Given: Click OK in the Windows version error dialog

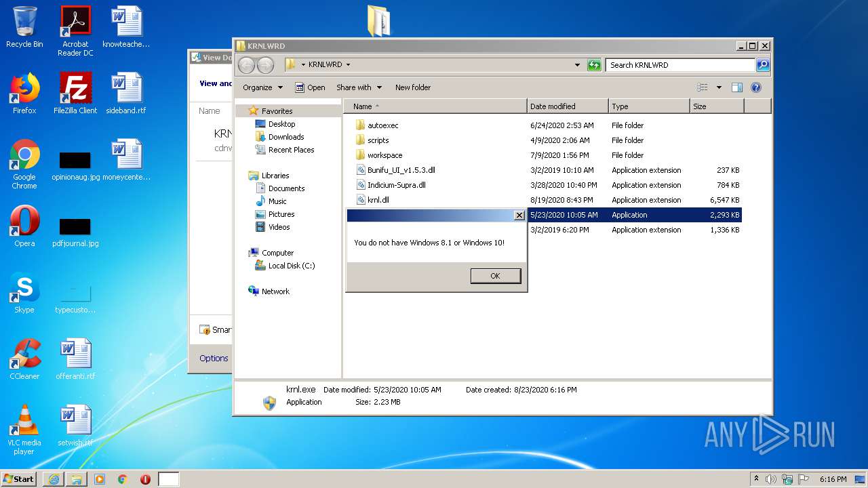Looking at the screenshot, I should pos(495,276).
